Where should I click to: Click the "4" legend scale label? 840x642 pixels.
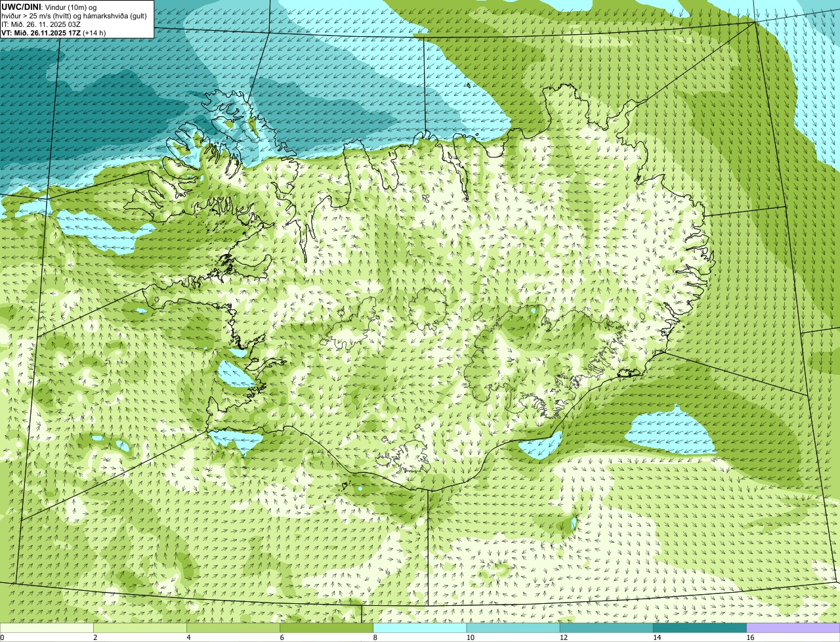click(x=189, y=637)
